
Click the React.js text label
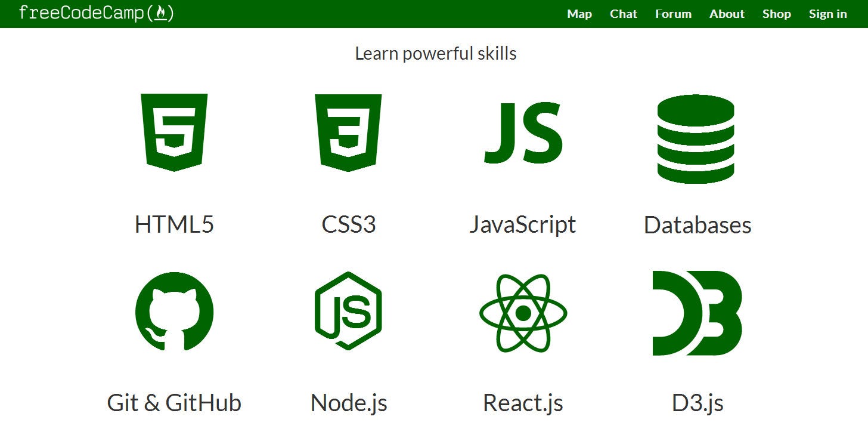pyautogui.click(x=523, y=403)
